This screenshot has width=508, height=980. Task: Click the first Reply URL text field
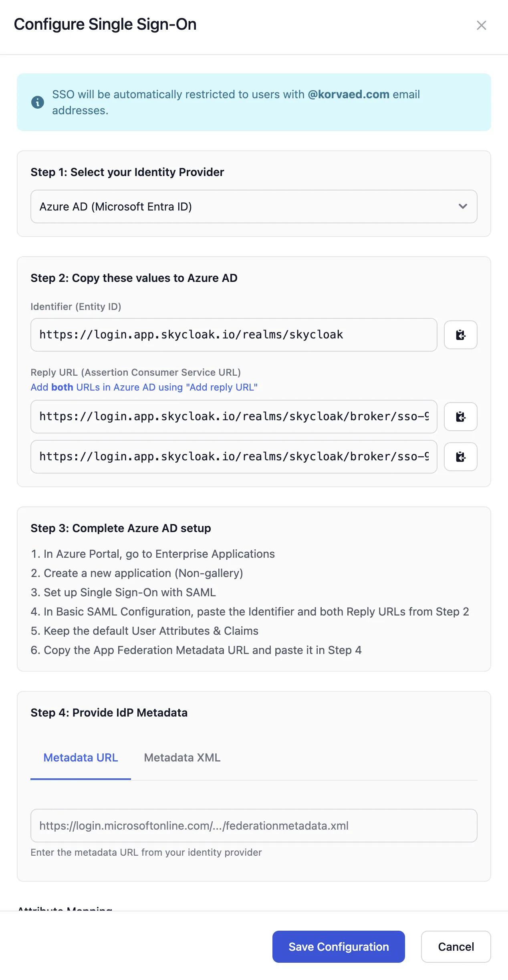pos(234,417)
